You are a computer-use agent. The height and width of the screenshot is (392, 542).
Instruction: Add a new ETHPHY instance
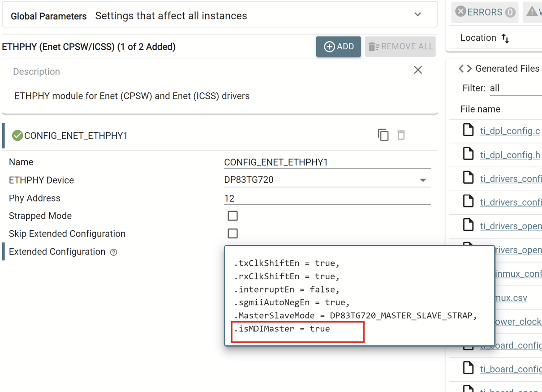pyautogui.click(x=338, y=47)
